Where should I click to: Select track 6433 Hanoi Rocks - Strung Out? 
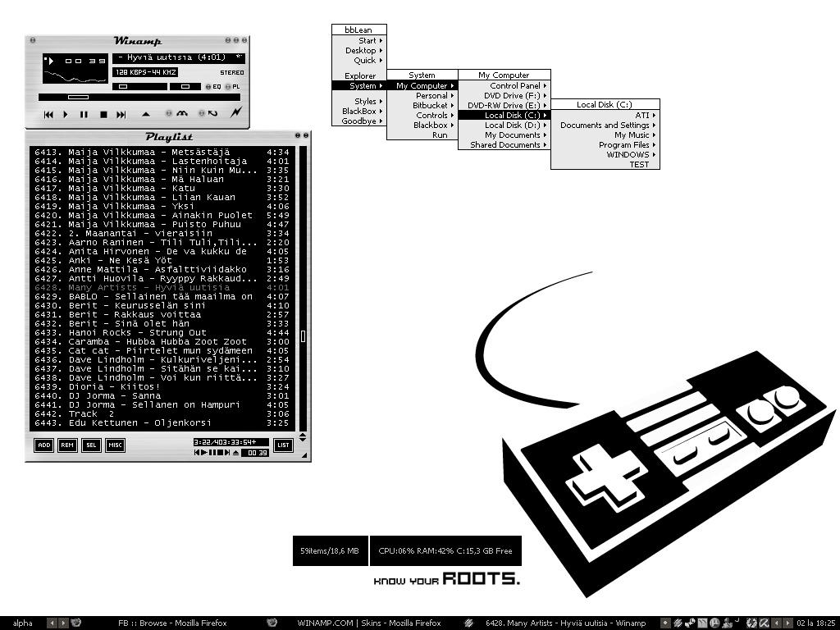pyautogui.click(x=162, y=333)
